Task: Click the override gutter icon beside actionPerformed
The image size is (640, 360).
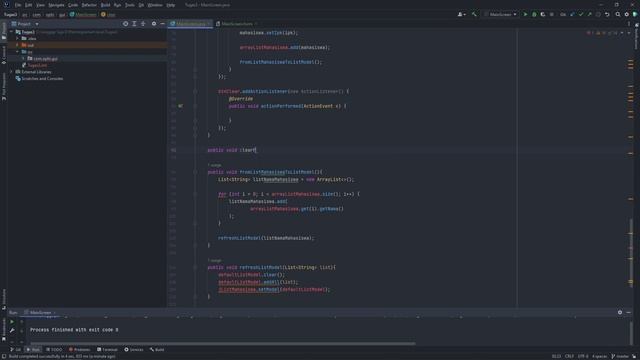Action: pyautogui.click(x=180, y=106)
